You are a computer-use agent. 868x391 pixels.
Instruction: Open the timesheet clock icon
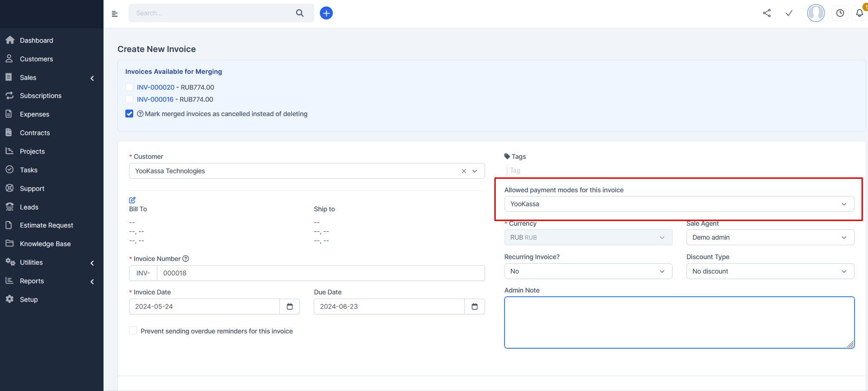point(840,13)
